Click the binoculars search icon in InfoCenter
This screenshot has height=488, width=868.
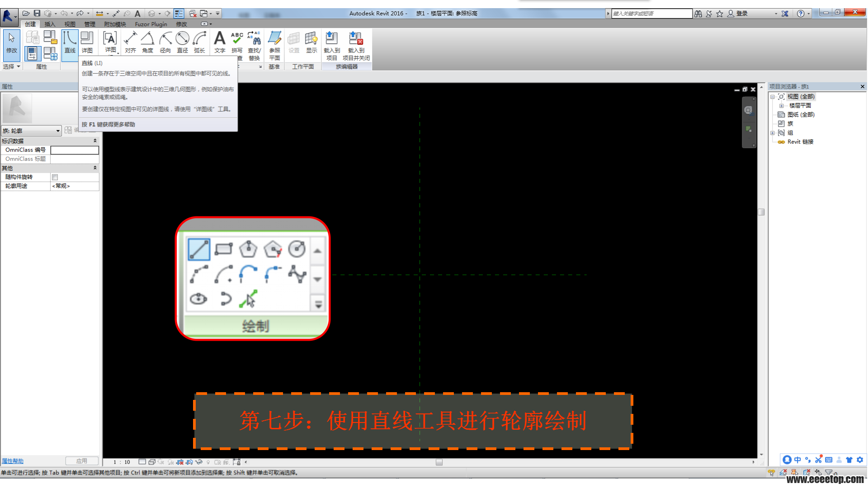[698, 14]
